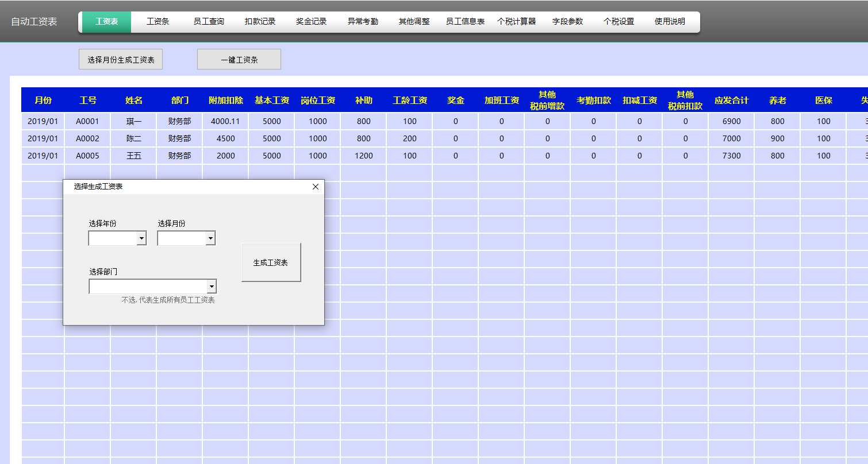Select the 2000 附加扣除 cell

pyautogui.click(x=225, y=156)
